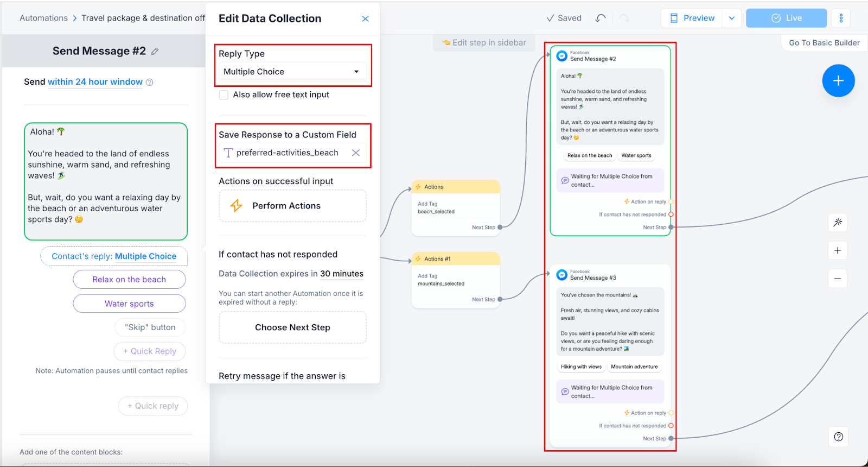This screenshot has height=467, width=868.
Task: Remove the preferred-activities_beach custom field
Action: (x=356, y=153)
